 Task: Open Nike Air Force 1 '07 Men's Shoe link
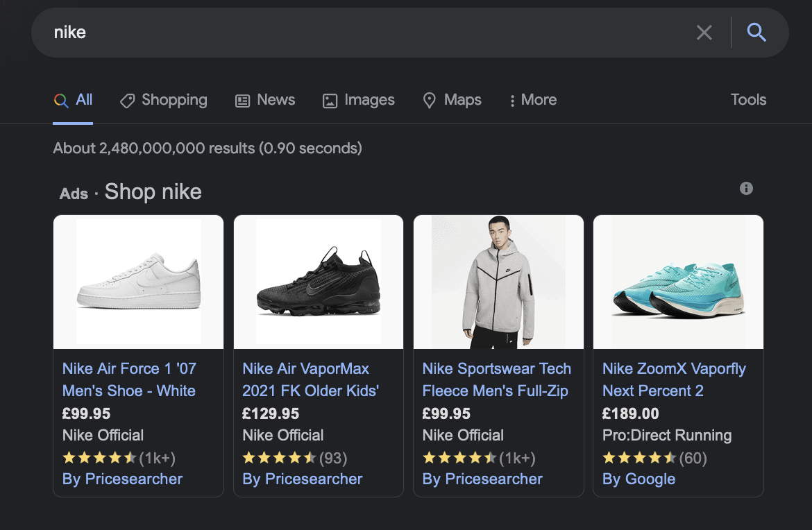click(x=130, y=379)
